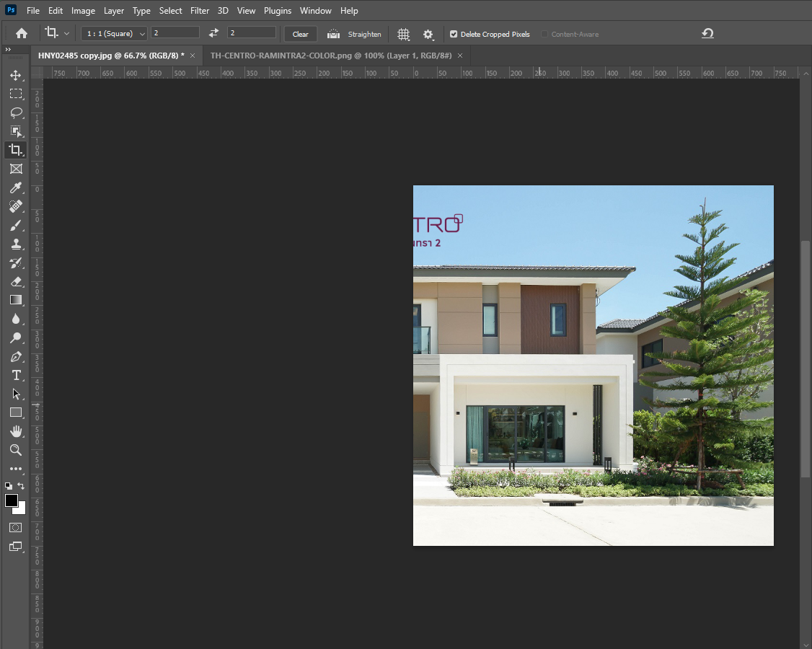Select the Horizontal Type tool

16,375
